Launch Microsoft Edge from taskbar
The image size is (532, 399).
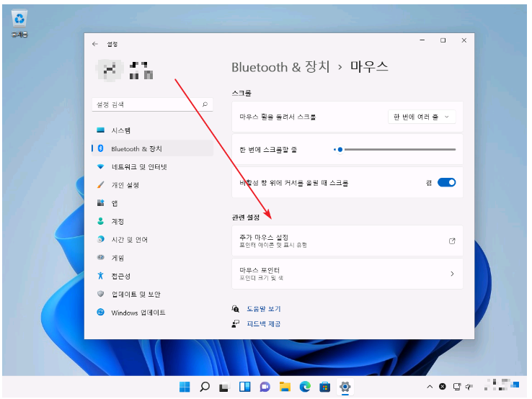305,387
